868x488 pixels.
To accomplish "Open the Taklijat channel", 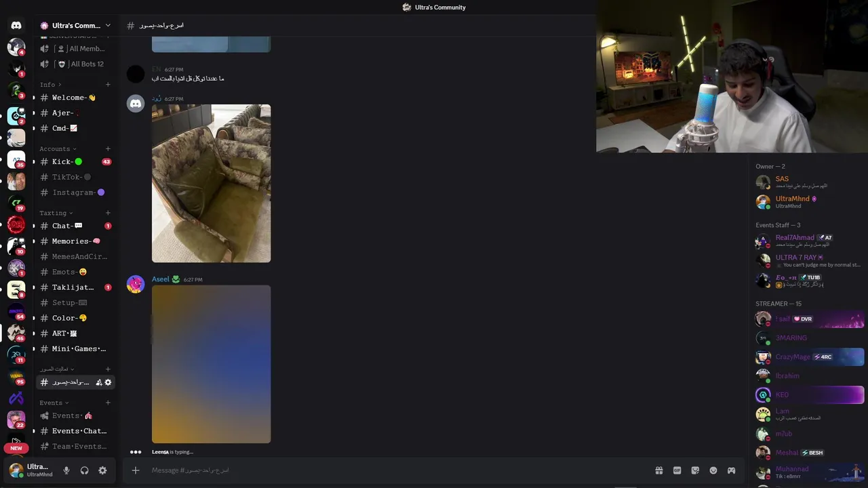I will coord(75,287).
